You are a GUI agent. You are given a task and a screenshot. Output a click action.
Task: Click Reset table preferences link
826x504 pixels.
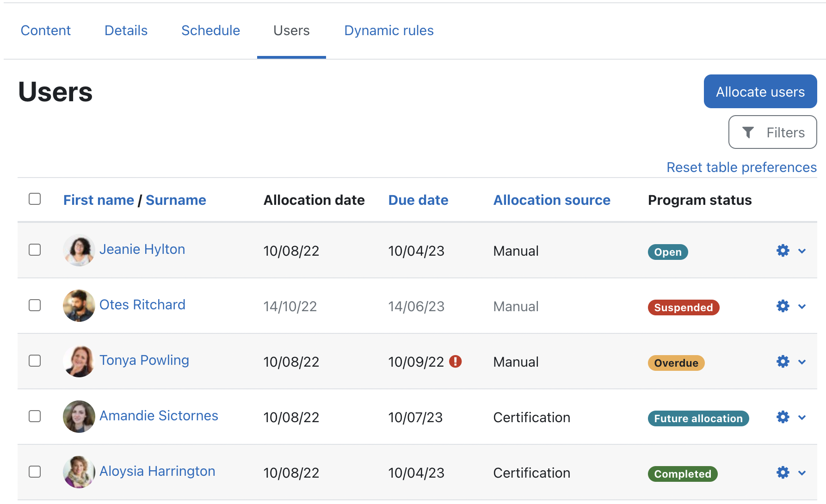tap(741, 167)
